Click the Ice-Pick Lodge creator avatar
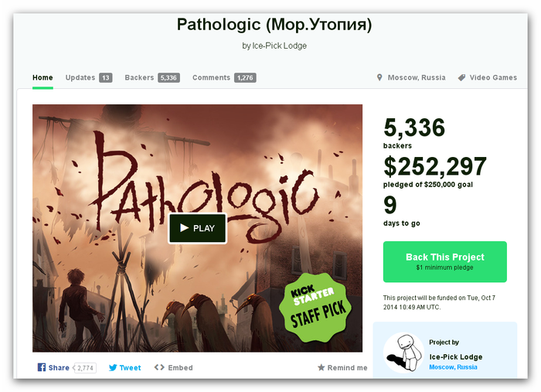This screenshot has height=392, width=541. tap(403, 353)
